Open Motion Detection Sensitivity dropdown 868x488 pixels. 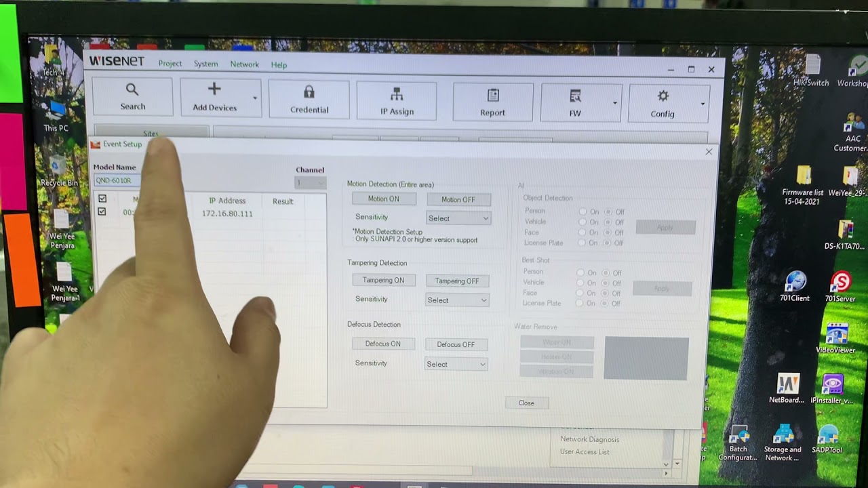[x=458, y=218]
